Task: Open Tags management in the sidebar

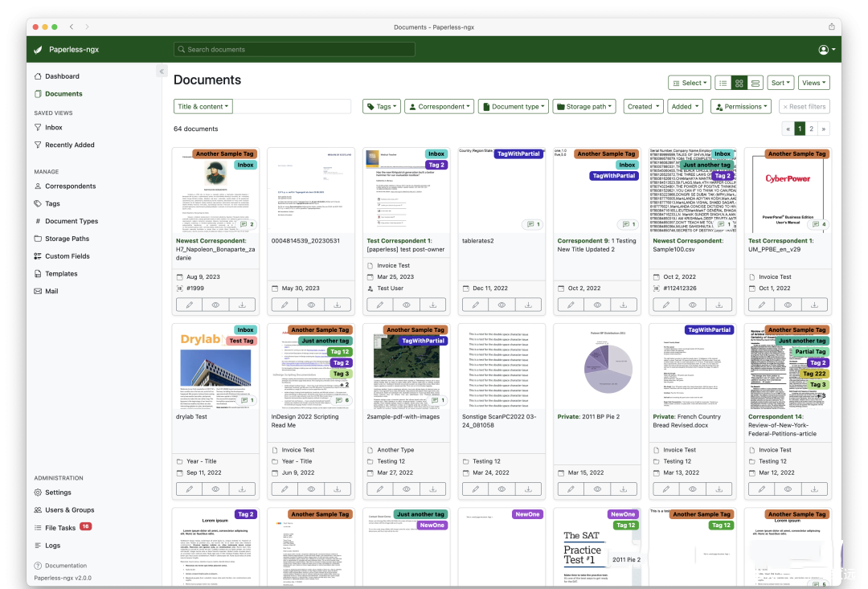Action: [x=47, y=204]
